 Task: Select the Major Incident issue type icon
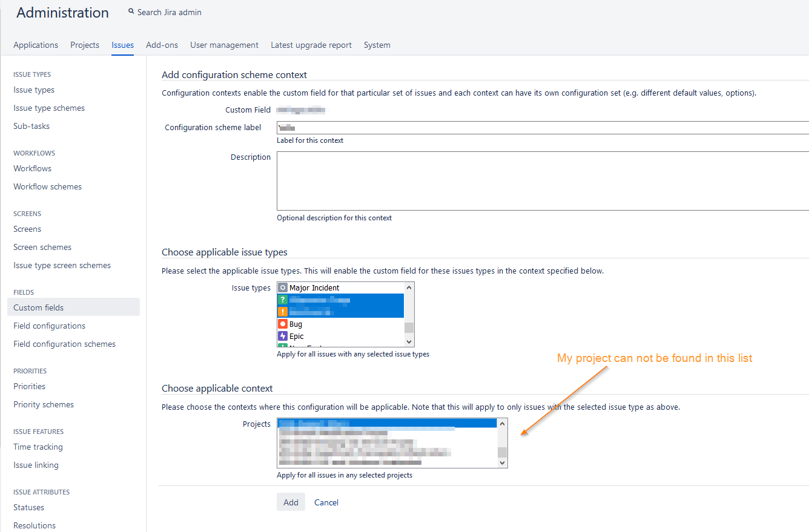coord(282,288)
